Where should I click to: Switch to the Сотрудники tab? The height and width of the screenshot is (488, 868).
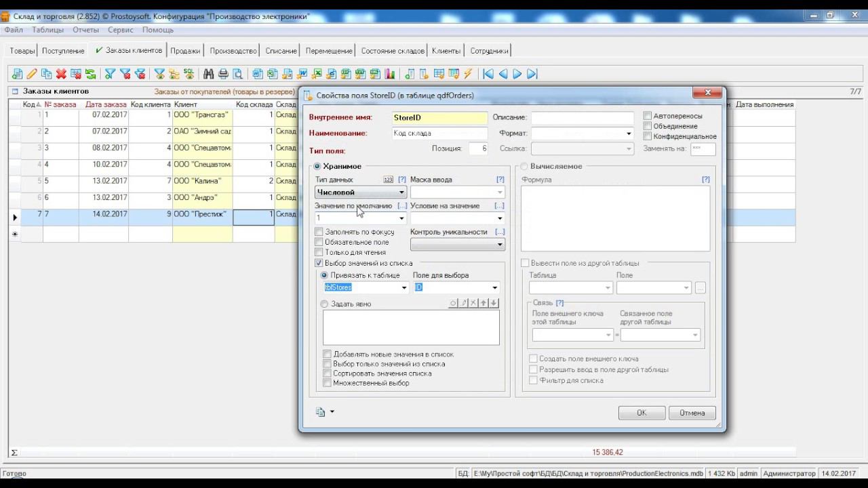pyautogui.click(x=489, y=51)
